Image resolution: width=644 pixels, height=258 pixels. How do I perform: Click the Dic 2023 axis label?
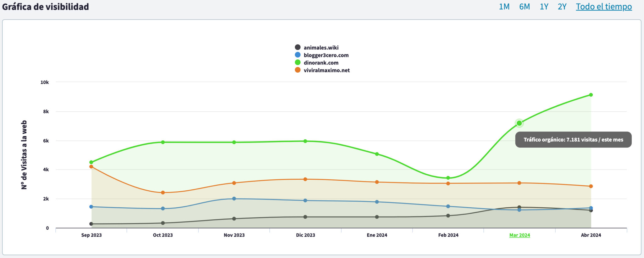click(x=305, y=235)
